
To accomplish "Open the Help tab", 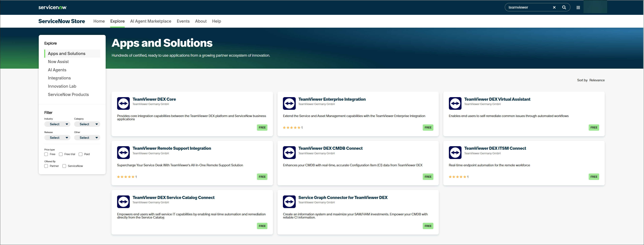I will 217,21.
